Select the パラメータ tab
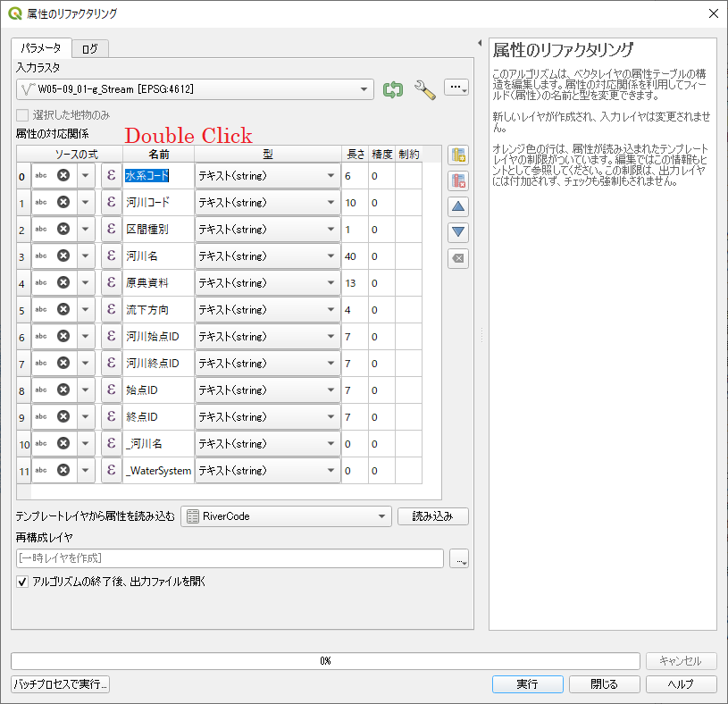The image size is (728, 704). pos(41,47)
